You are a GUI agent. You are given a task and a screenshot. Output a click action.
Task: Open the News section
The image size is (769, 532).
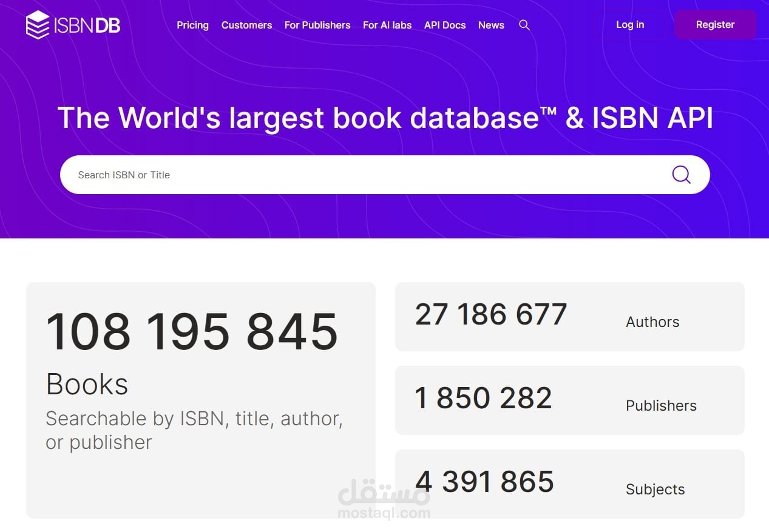491,25
